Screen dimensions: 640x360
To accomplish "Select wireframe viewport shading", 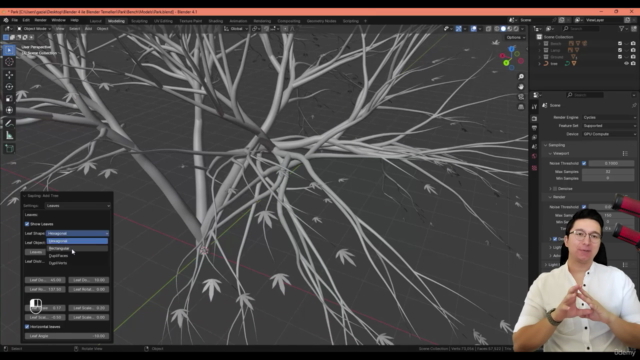I will (x=497, y=29).
